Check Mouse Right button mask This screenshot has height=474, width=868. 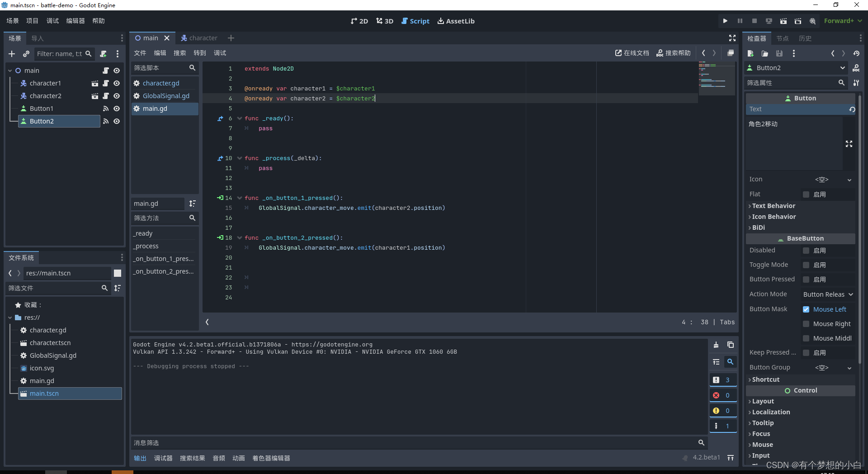click(x=806, y=324)
